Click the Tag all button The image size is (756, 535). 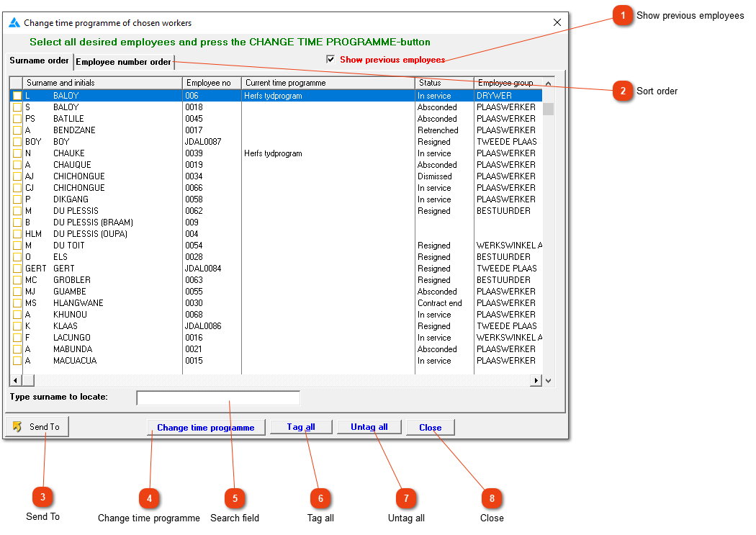point(301,427)
